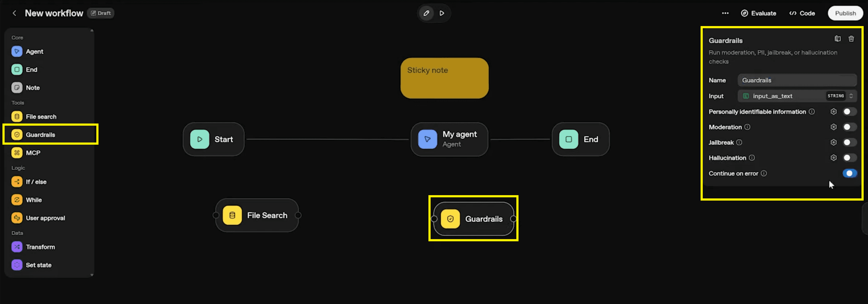Delete the Guardrails node using trash icon

point(851,39)
